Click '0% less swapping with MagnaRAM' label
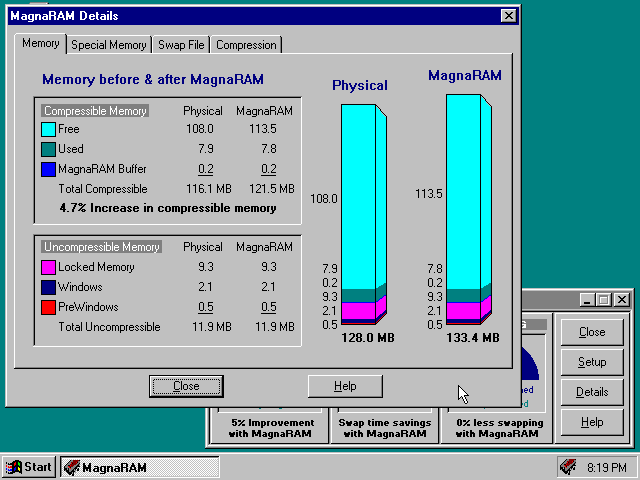The width and height of the screenshot is (640, 480). pyautogui.click(x=500, y=428)
